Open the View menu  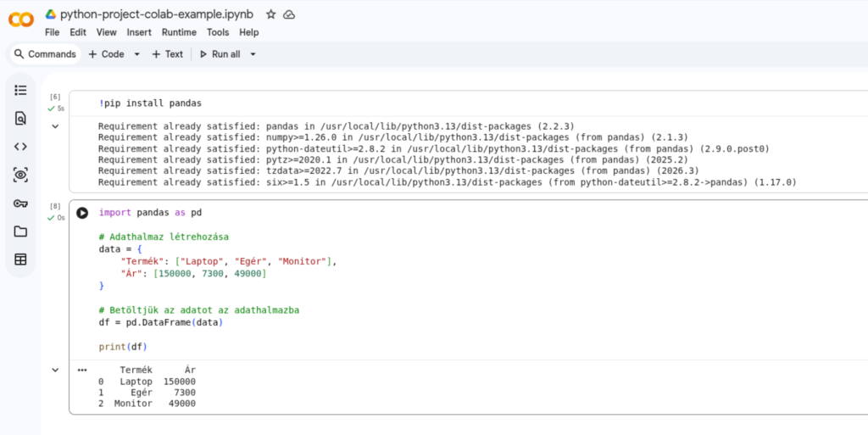tap(106, 33)
